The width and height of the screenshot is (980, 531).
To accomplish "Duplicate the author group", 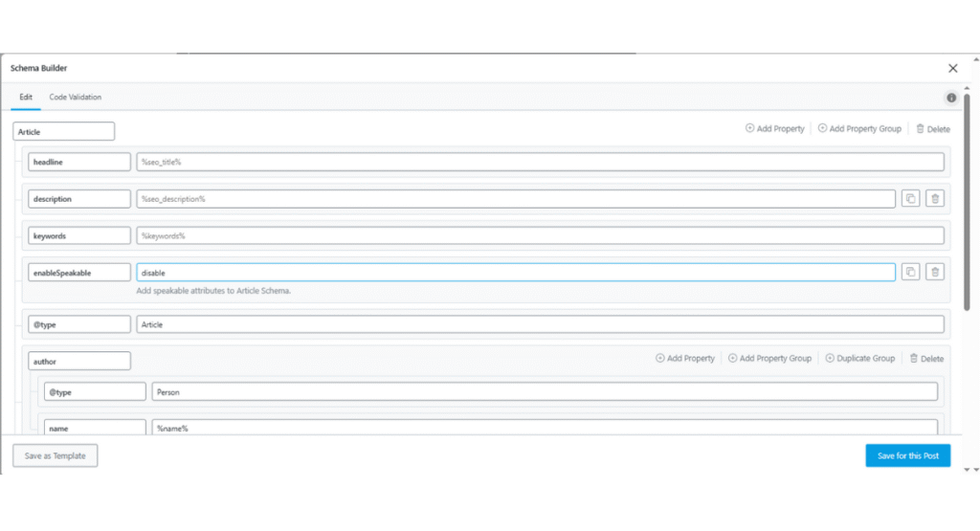I will (x=860, y=359).
